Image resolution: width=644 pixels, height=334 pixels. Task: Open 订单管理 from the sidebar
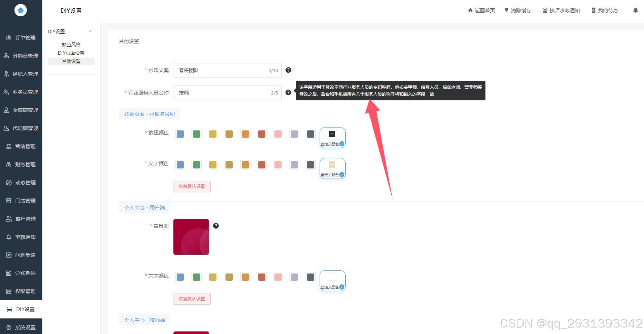(21, 38)
